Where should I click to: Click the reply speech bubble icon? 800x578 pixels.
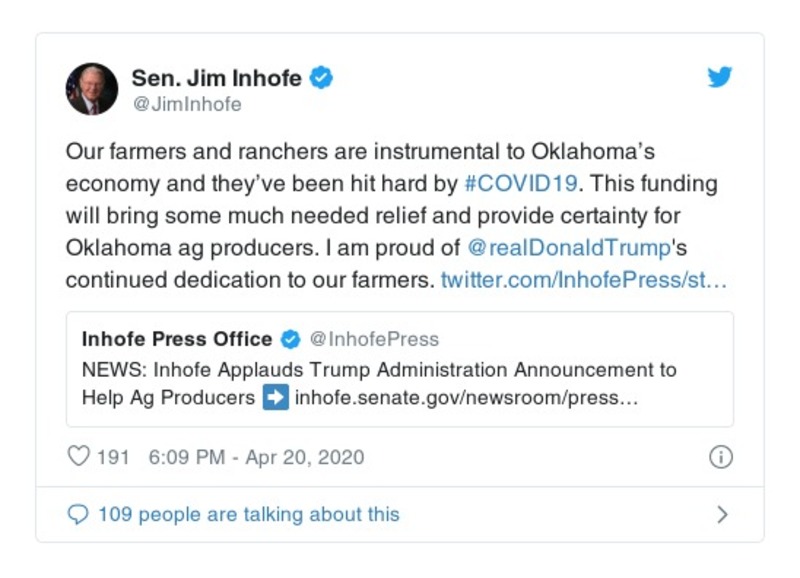point(78,514)
